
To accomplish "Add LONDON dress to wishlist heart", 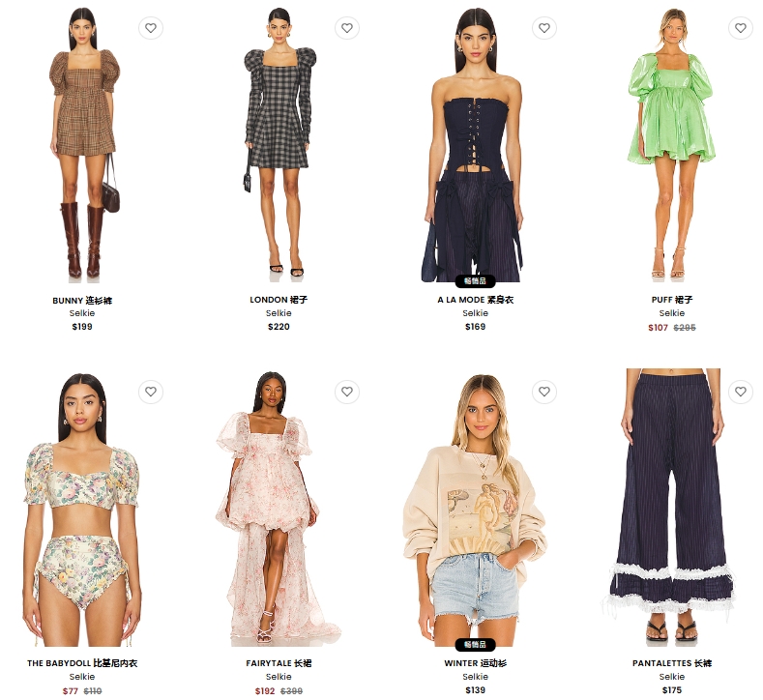I will pos(347,28).
